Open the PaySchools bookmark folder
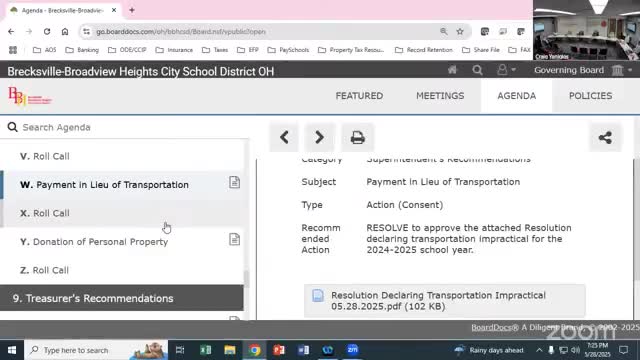This screenshot has width=640, height=360. 288,50
